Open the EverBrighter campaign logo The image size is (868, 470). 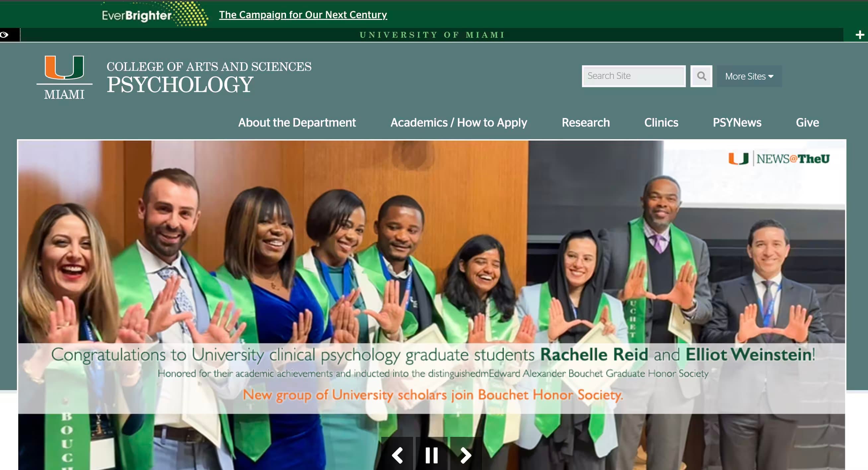point(155,15)
